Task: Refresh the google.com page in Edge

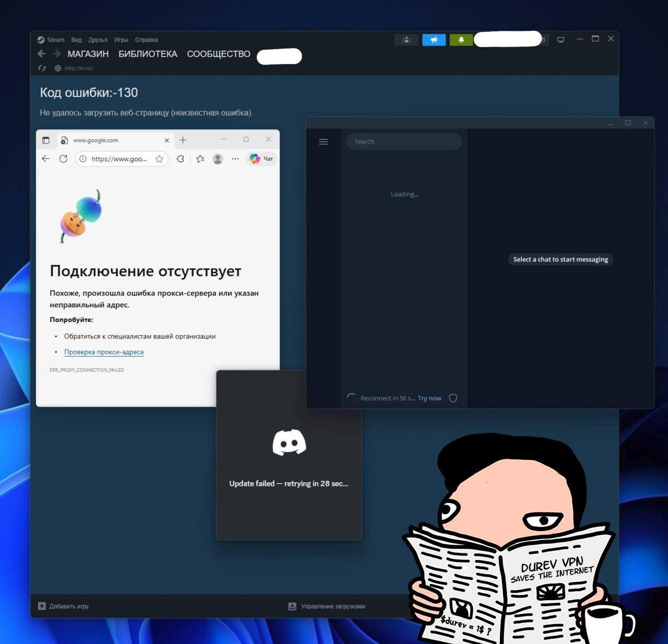Action: click(63, 159)
